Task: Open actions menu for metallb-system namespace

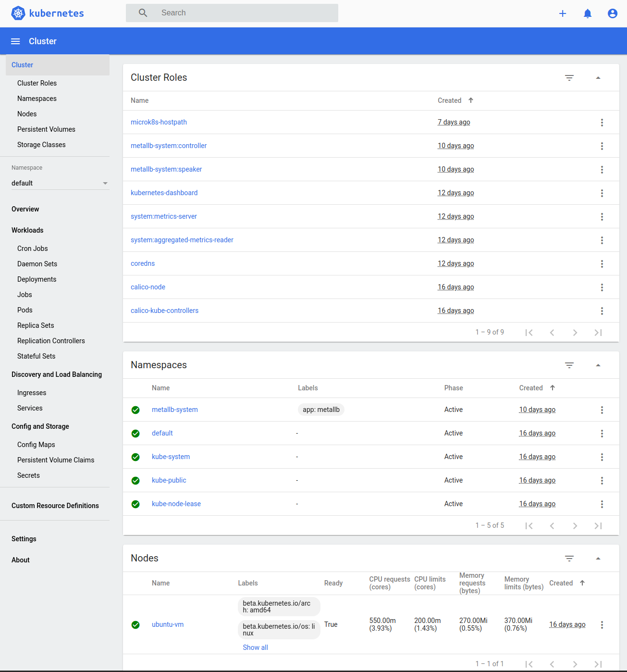Action: point(602,410)
